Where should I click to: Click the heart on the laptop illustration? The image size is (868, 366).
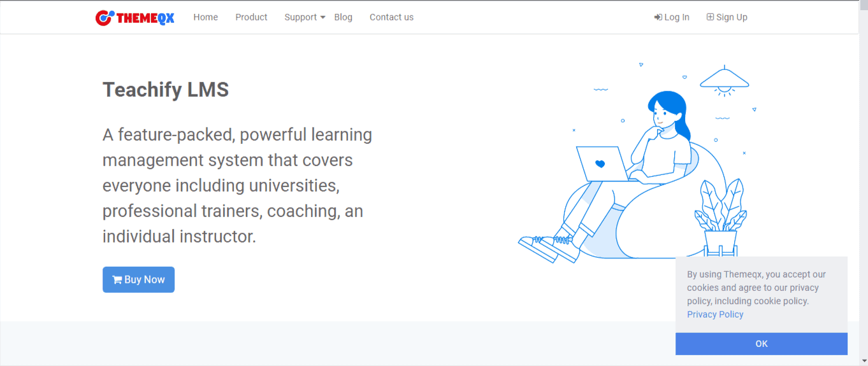(x=600, y=164)
